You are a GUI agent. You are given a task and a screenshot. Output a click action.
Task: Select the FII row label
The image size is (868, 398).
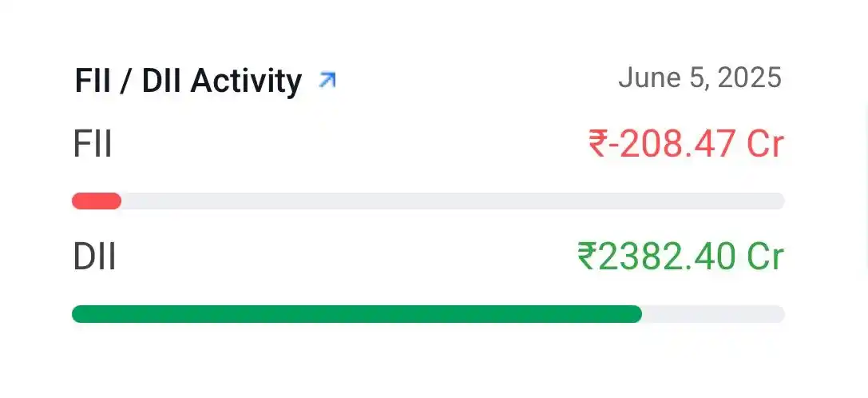tap(93, 145)
